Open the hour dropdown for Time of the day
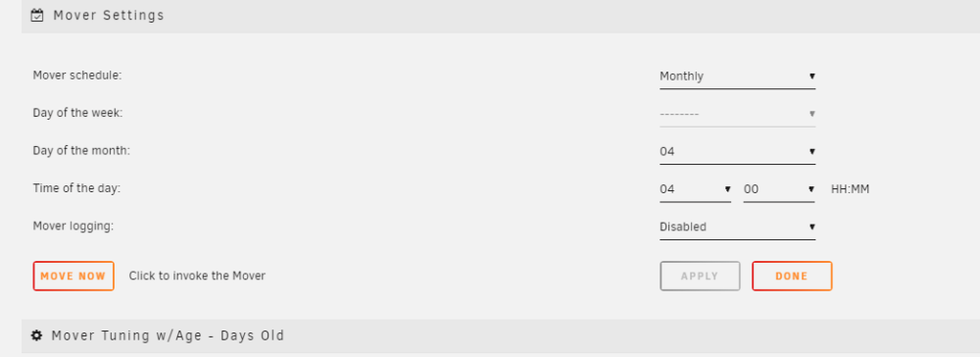Image resolution: width=980 pixels, height=357 pixels. tap(696, 189)
